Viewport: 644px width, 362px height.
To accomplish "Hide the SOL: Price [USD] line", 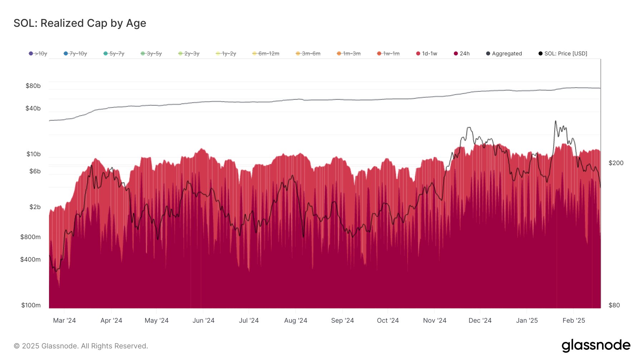I will point(563,54).
